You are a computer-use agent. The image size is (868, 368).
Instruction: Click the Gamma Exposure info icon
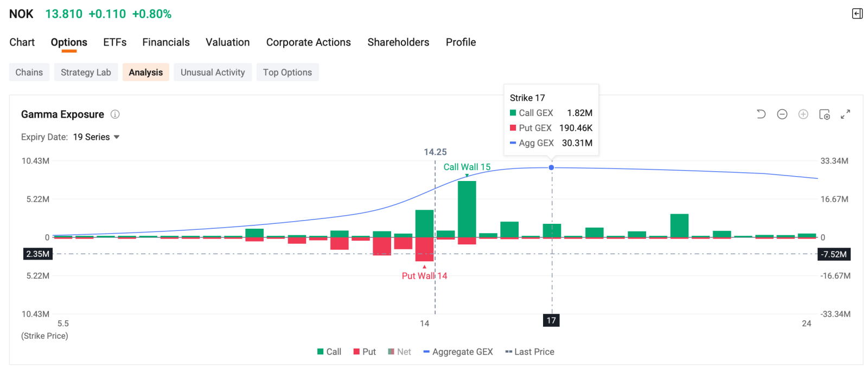[115, 114]
